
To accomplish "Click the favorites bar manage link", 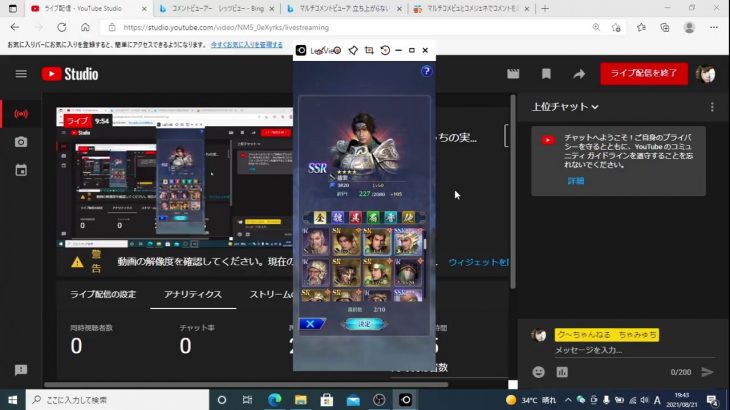I will click(x=246, y=45).
